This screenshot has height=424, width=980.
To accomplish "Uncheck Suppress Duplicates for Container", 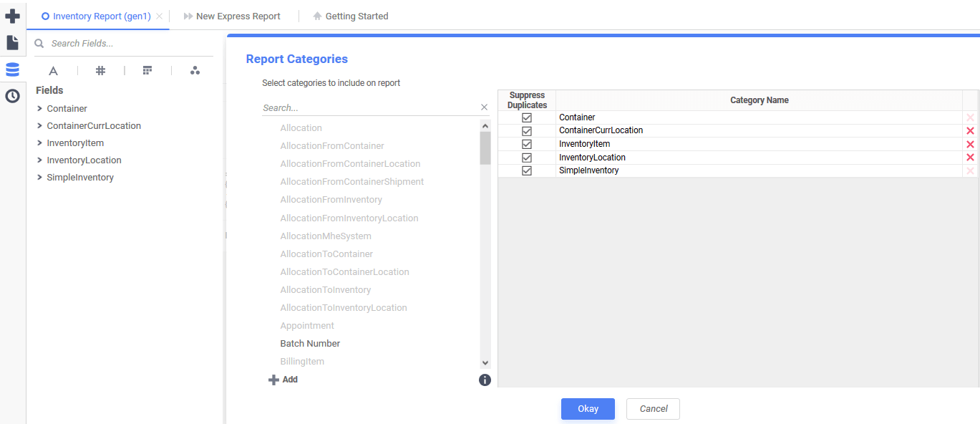I will pyautogui.click(x=527, y=117).
